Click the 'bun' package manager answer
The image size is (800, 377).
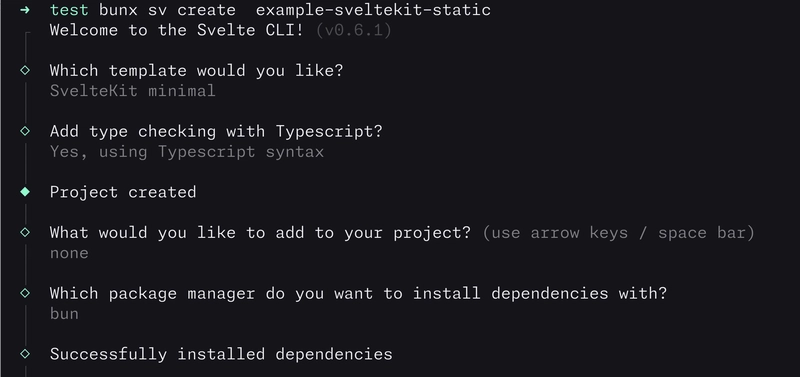pos(64,313)
